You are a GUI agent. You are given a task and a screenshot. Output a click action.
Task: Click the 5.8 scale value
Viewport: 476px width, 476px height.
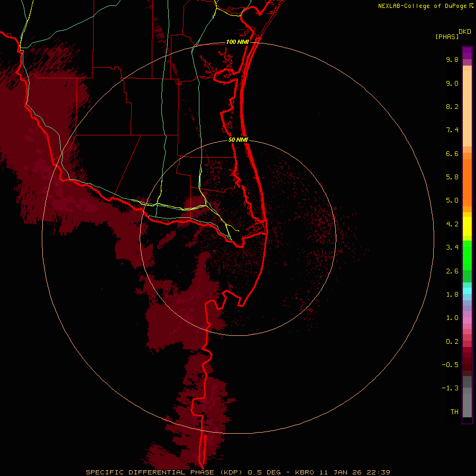tap(452, 177)
